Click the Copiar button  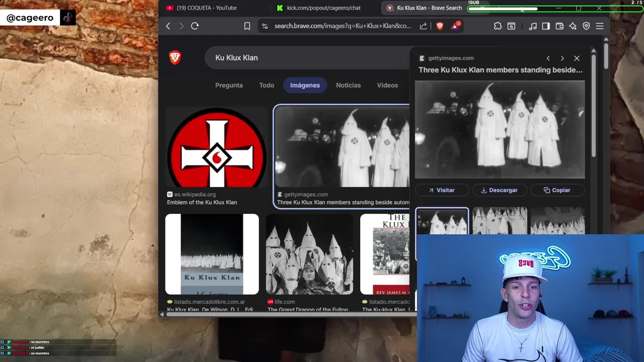(557, 190)
